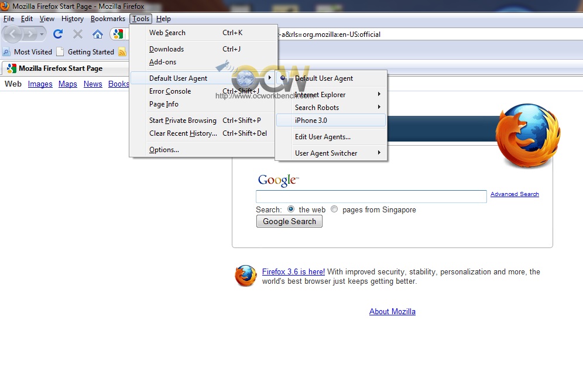Open the Bookmarks menu
The height and width of the screenshot is (392, 583).
108,19
